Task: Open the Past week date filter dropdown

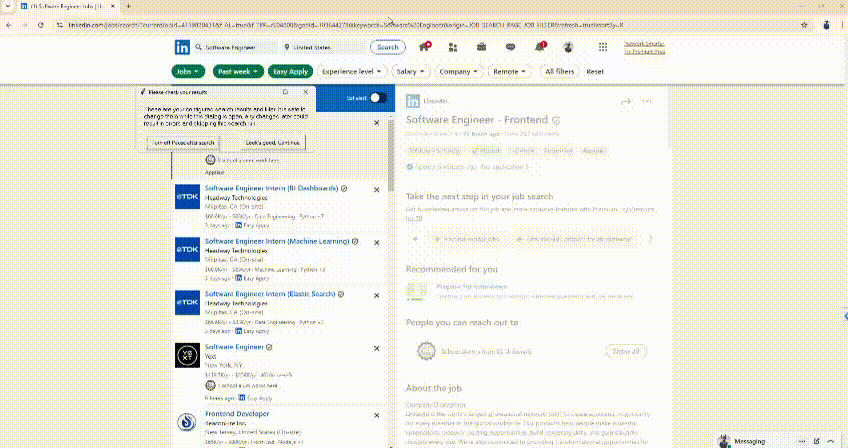Action: [x=238, y=72]
